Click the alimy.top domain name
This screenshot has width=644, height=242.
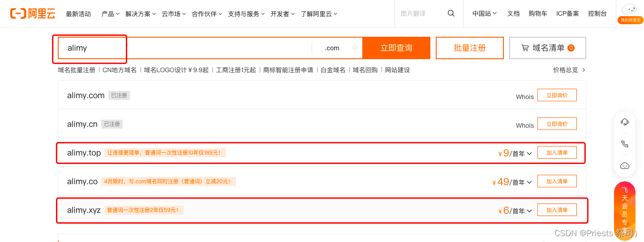[84, 153]
